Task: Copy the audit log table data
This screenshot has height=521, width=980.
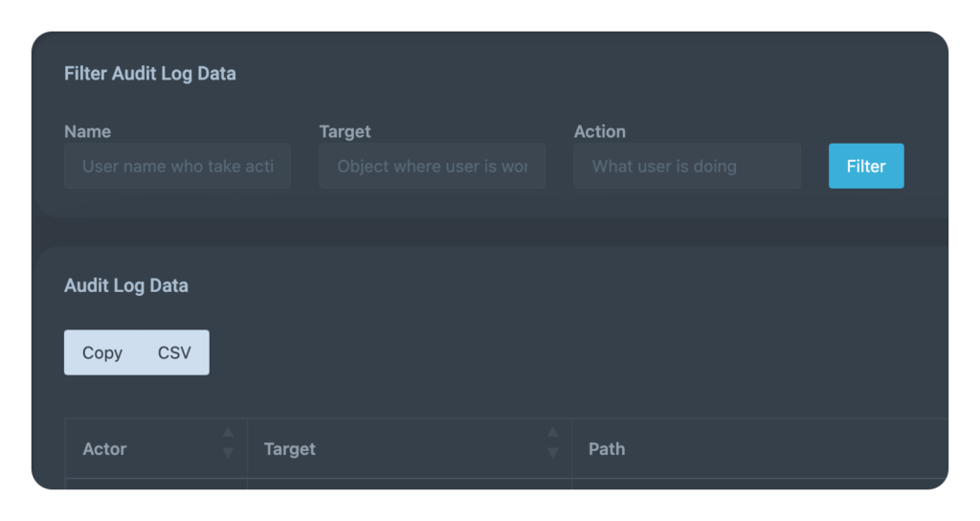Action: (x=102, y=352)
